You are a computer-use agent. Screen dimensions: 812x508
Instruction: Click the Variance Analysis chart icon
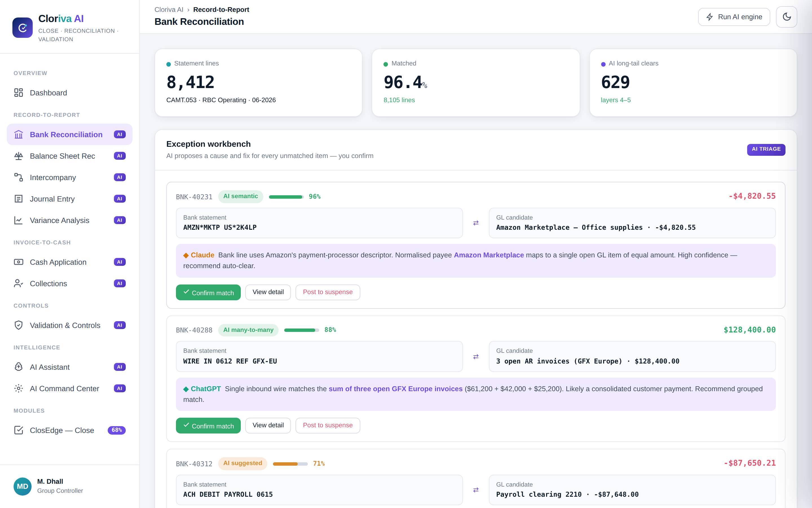tap(18, 220)
